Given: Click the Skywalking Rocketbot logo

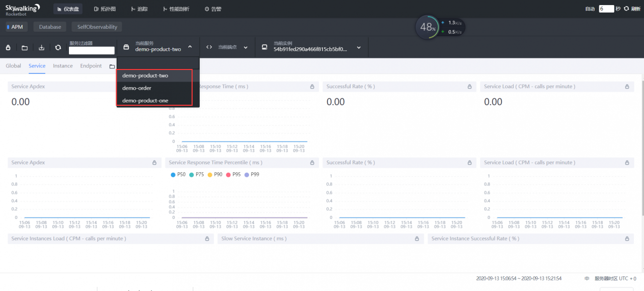Looking at the screenshot, I should [22, 9].
